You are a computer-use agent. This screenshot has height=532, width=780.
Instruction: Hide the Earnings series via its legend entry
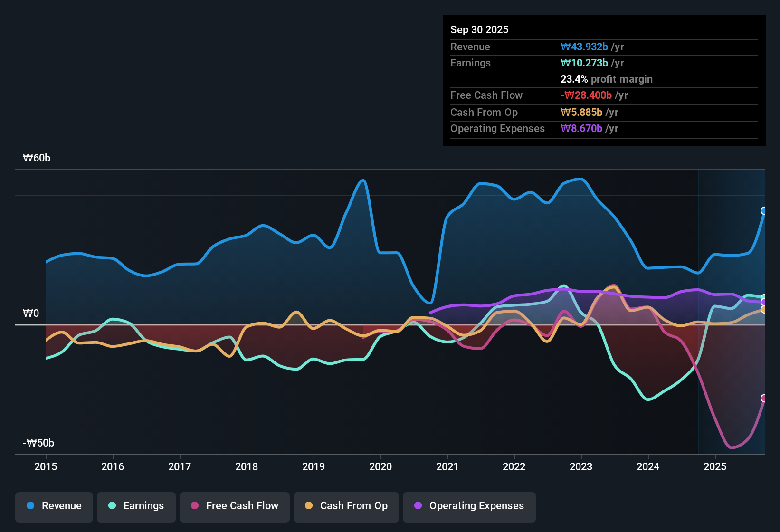click(x=136, y=506)
